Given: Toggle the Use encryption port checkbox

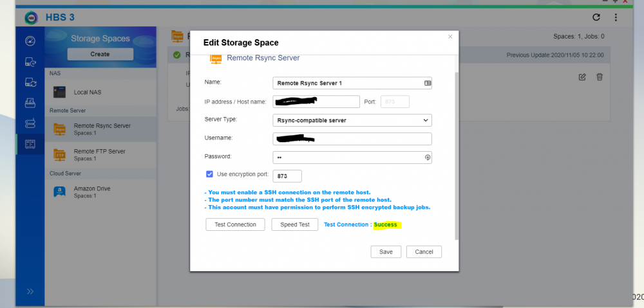Looking at the screenshot, I should (209, 174).
